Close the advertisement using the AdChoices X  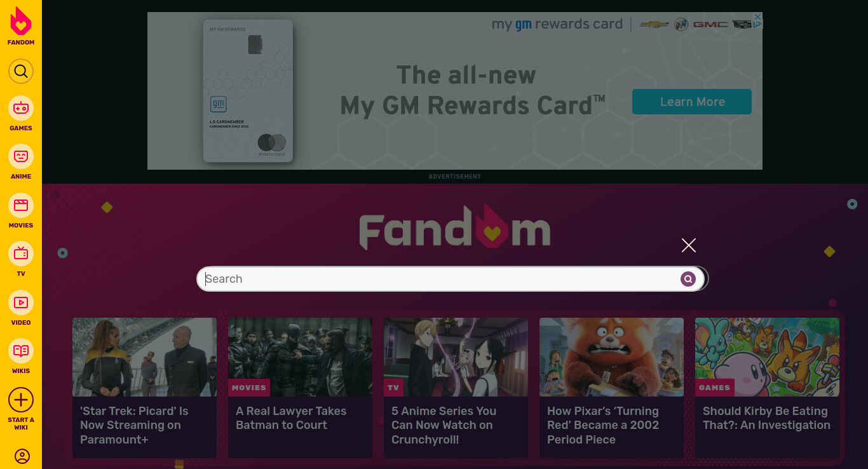pos(758,17)
